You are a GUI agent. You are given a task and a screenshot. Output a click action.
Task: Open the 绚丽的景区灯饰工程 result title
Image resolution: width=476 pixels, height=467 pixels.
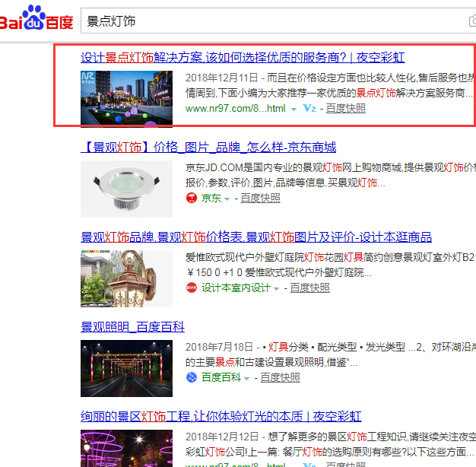tap(221, 416)
